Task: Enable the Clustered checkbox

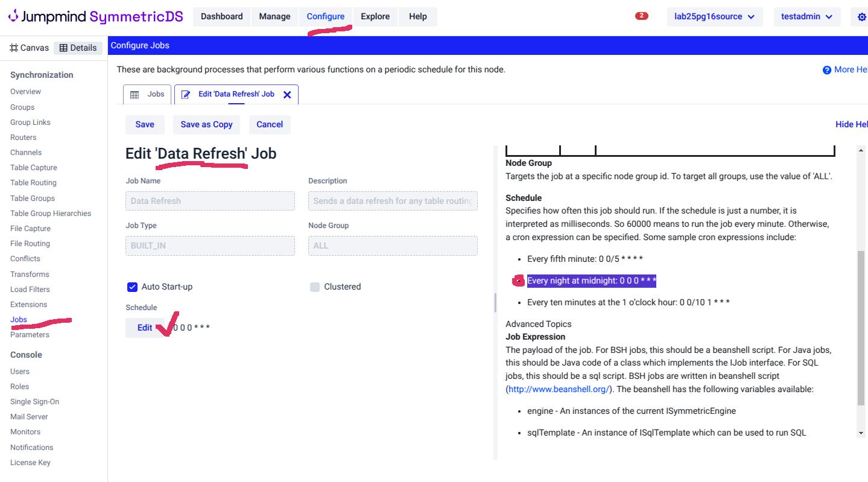Action: 315,287
